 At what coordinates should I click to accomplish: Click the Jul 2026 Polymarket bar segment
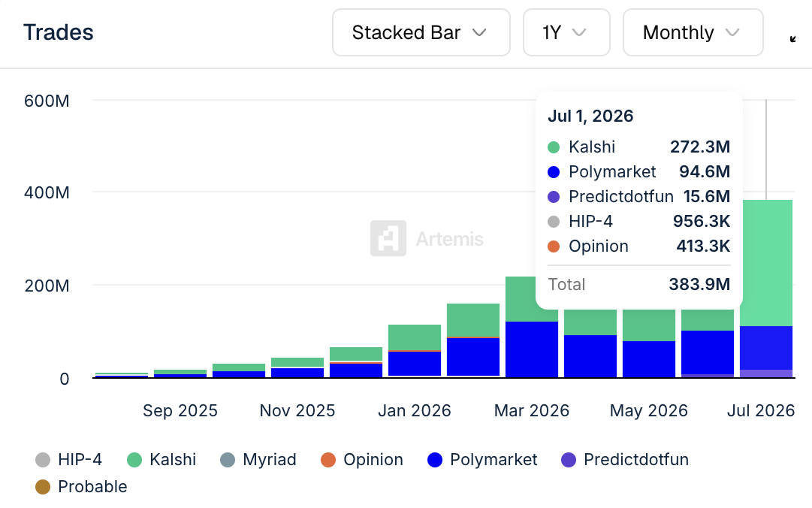[766, 347]
